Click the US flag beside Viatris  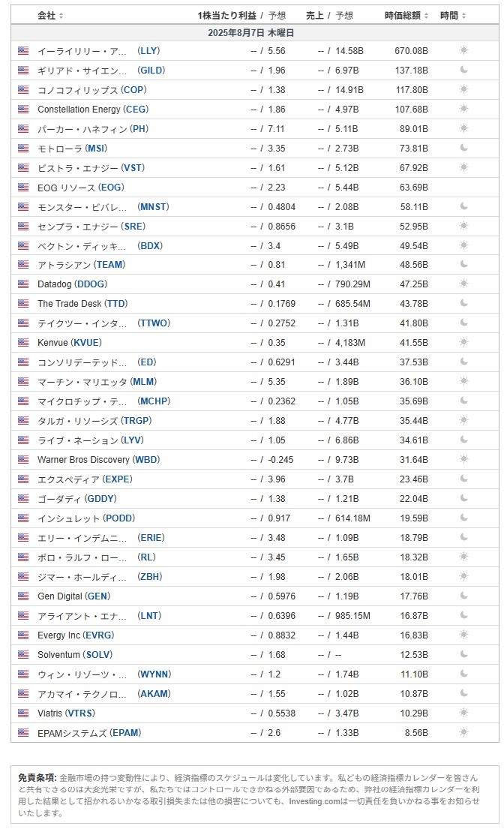pyautogui.click(x=23, y=713)
